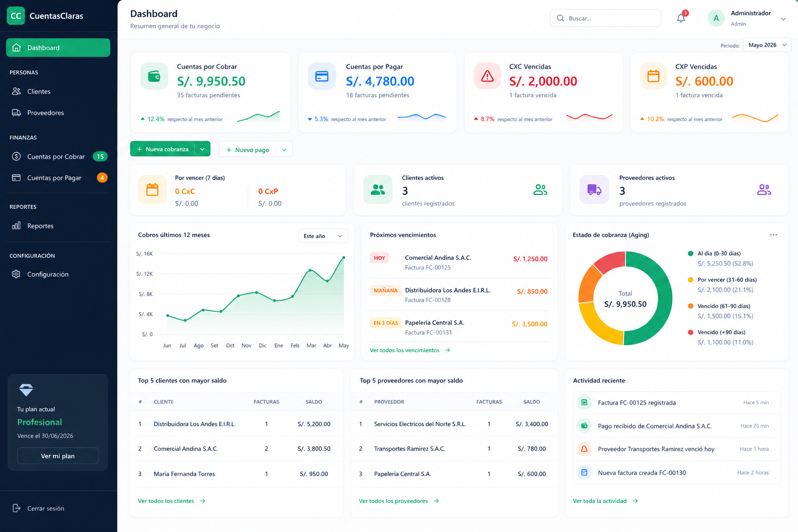Viewport: 798px width, 532px height.
Task: Click the CuentasClaras CC logo icon
Action: pyautogui.click(x=16, y=16)
